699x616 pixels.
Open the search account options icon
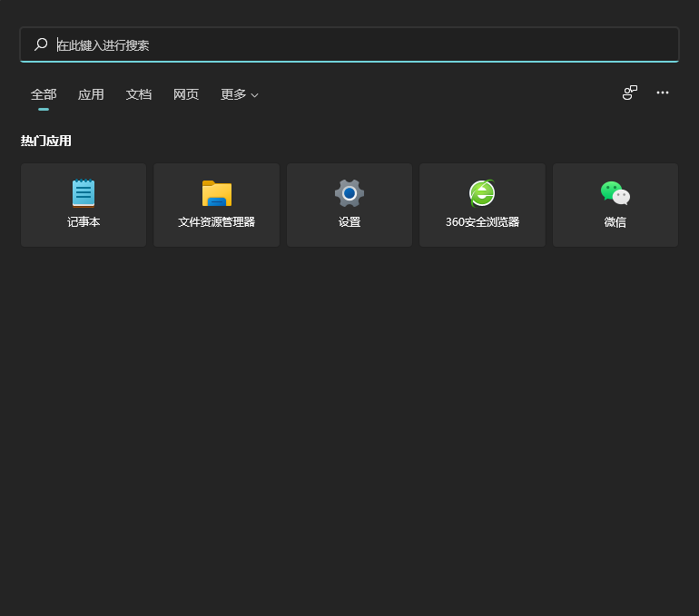pos(629,93)
